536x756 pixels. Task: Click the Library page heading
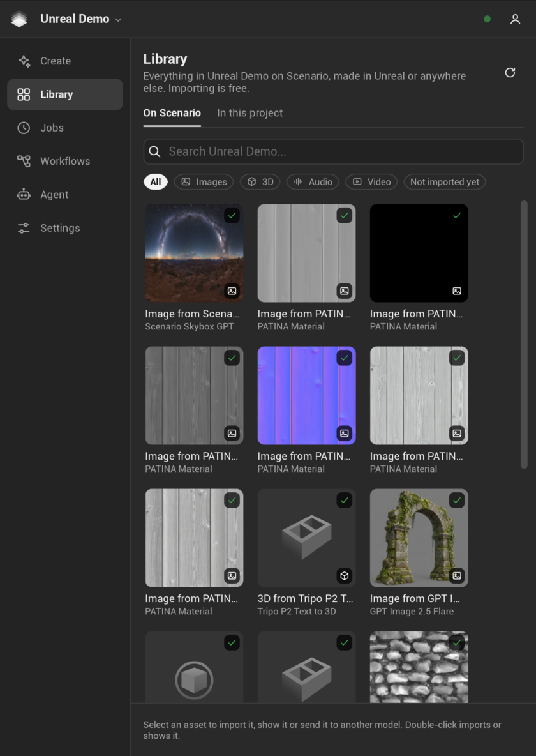pyautogui.click(x=165, y=59)
